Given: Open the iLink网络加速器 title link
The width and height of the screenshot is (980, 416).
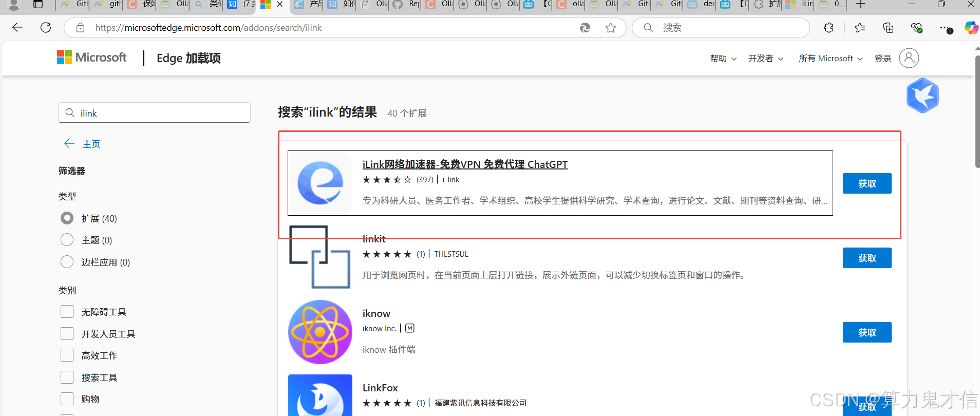Looking at the screenshot, I should click(x=465, y=164).
